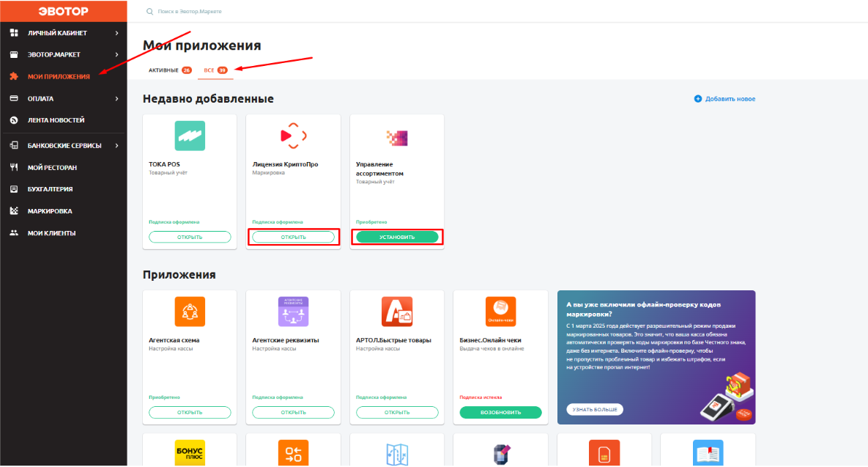Click the orange SIM card app icon
Screen dimensions: 868x467
tap(604, 453)
